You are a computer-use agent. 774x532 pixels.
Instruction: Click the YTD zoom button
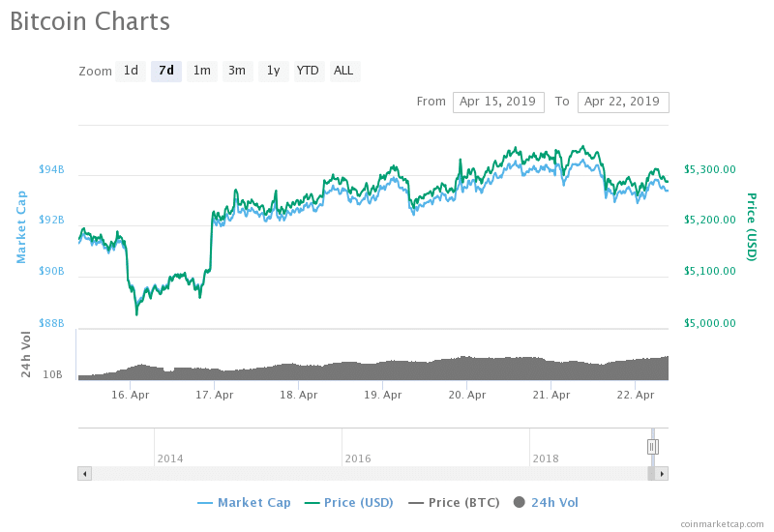[x=308, y=71]
